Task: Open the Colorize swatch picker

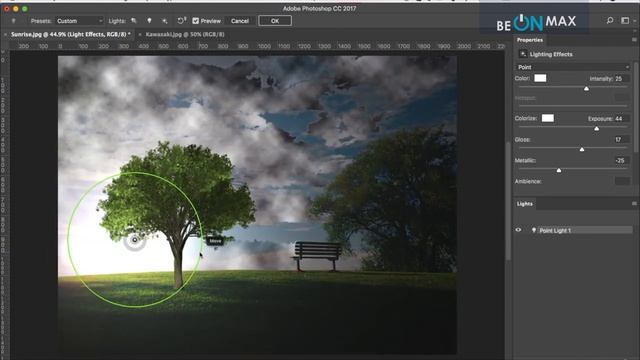Action: pyautogui.click(x=548, y=118)
